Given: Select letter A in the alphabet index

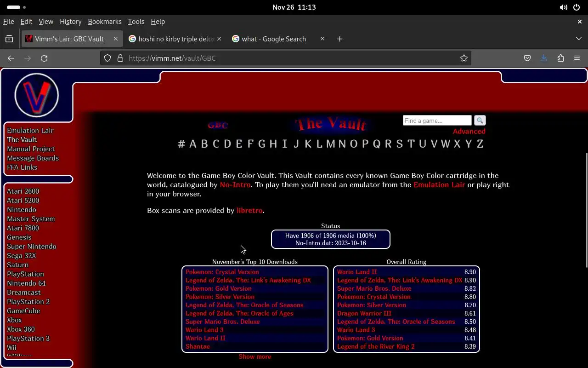Looking at the screenshot, I should (x=193, y=144).
